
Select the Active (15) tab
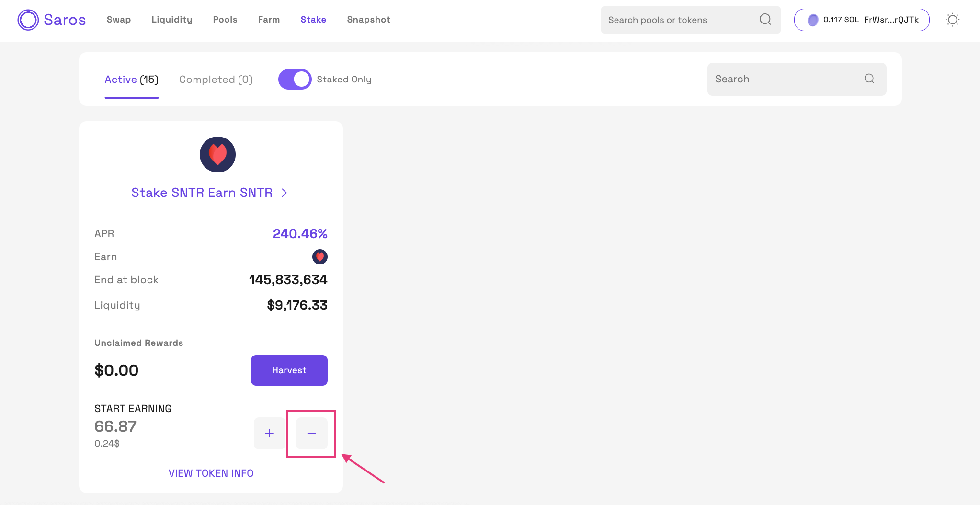coord(132,80)
